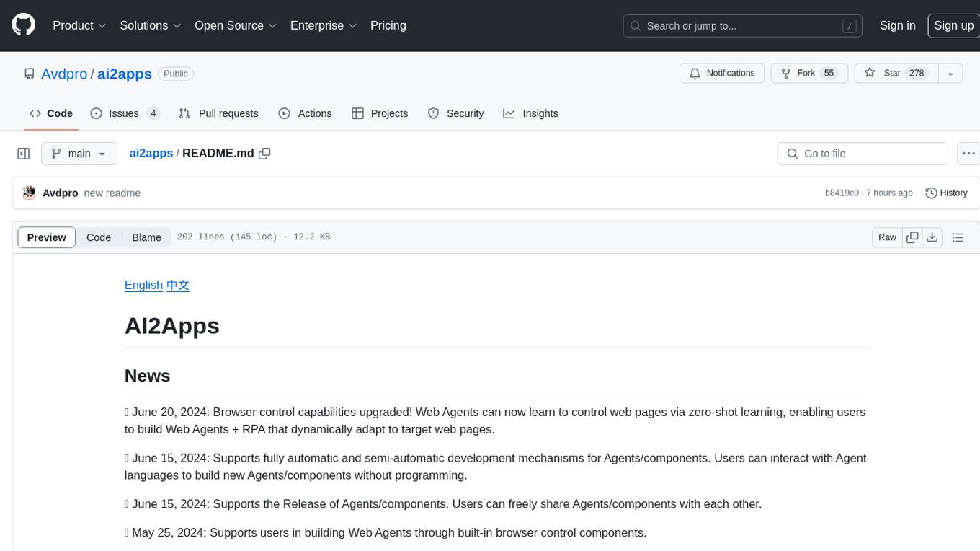Open the English README link
The height and width of the screenshot is (551, 980).
pos(143,285)
